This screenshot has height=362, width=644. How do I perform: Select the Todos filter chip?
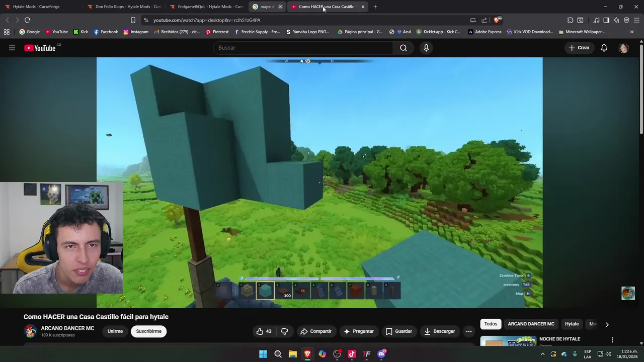point(491,324)
